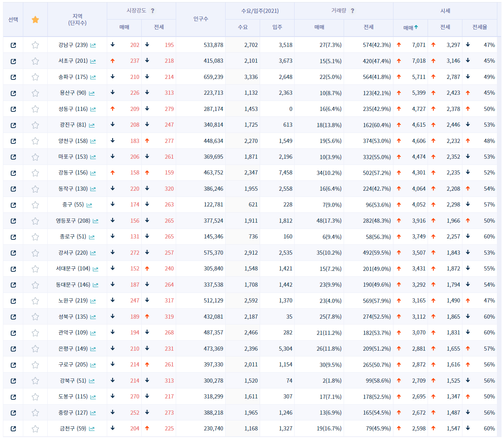Image resolution: width=504 pixels, height=440 pixels.
Task: Click help question mark beside 시장강도
Action: pyautogui.click(x=152, y=11)
